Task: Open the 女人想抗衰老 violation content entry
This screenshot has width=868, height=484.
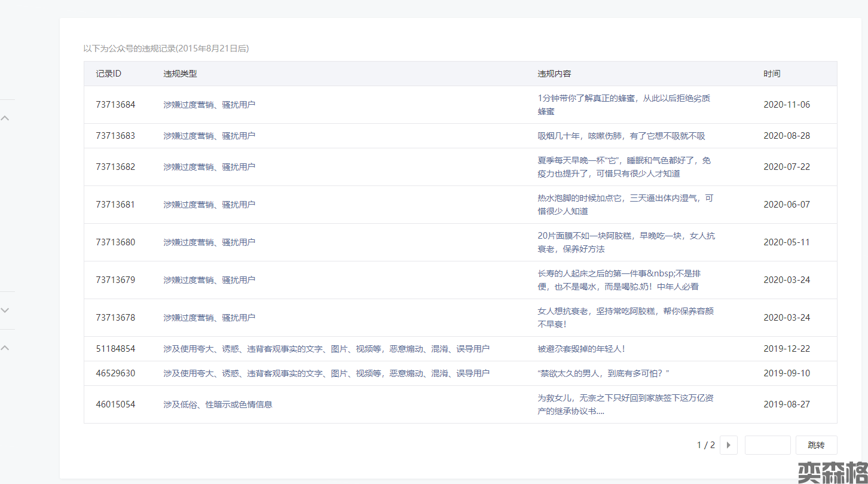Action: [625, 318]
